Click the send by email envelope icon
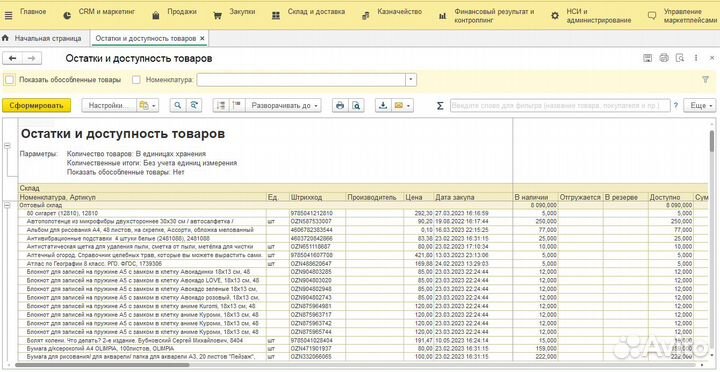 tap(398, 106)
